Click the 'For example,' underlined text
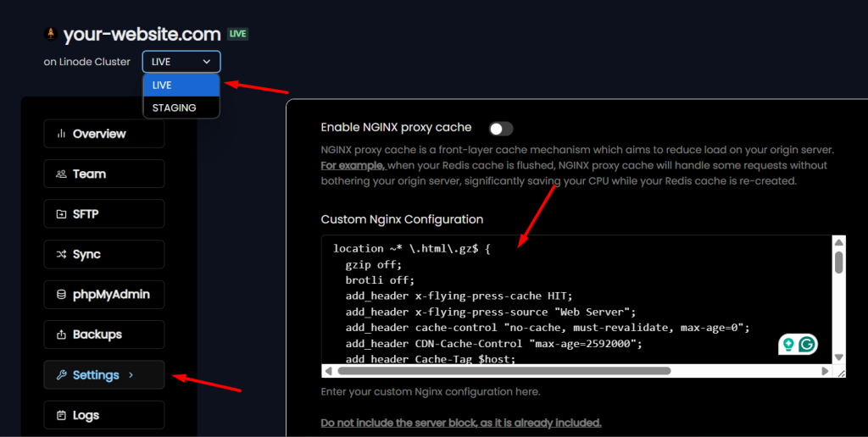The width and height of the screenshot is (868, 437). click(x=353, y=165)
